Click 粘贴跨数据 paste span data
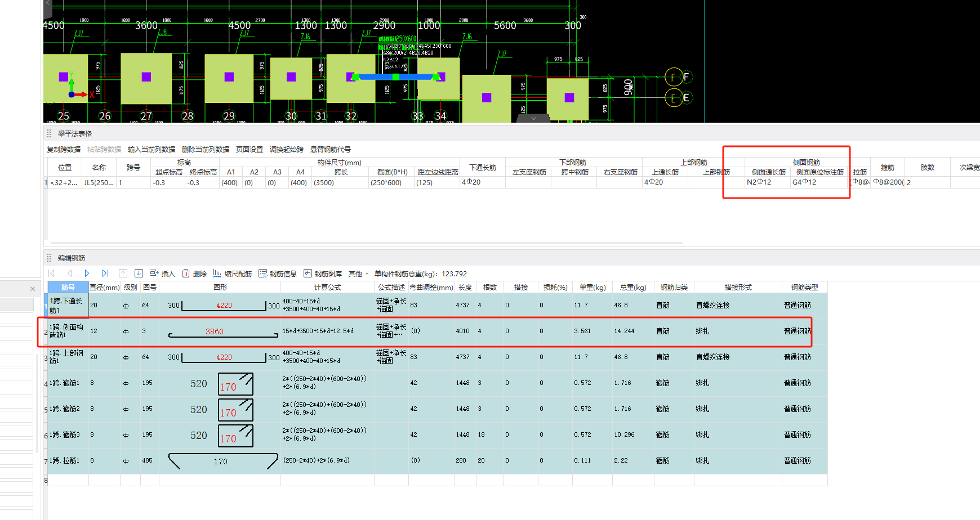980x520 pixels. (x=104, y=149)
